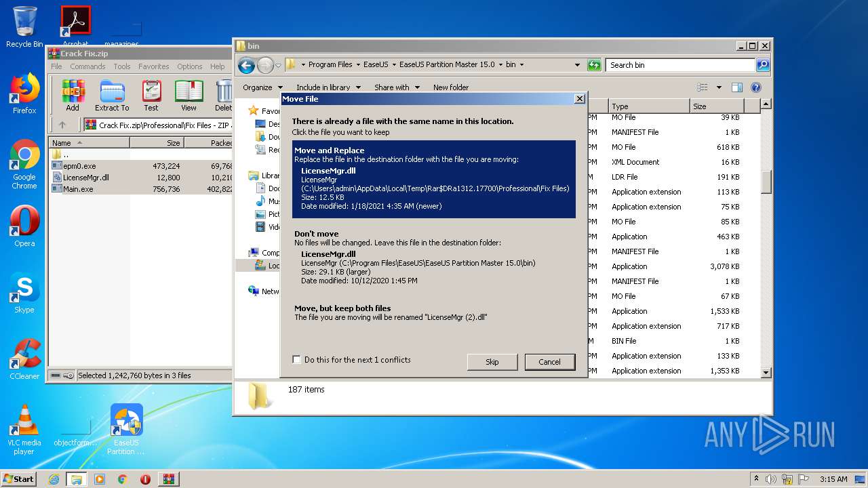868x488 pixels.
Task: Open the Organize dropdown
Action: point(262,87)
